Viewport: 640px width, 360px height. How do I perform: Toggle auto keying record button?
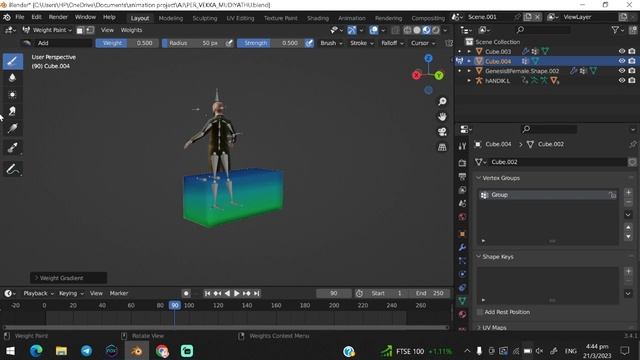pyautogui.click(x=186, y=293)
